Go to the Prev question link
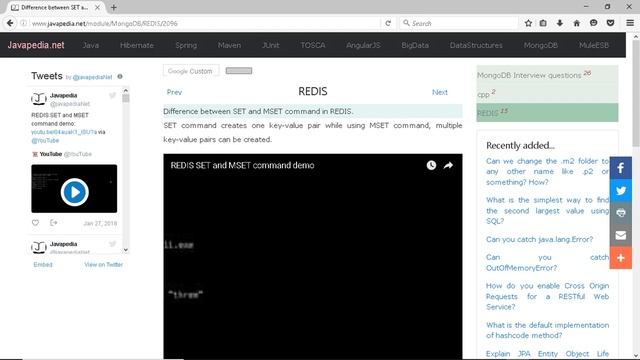640x360 pixels. 174,92
